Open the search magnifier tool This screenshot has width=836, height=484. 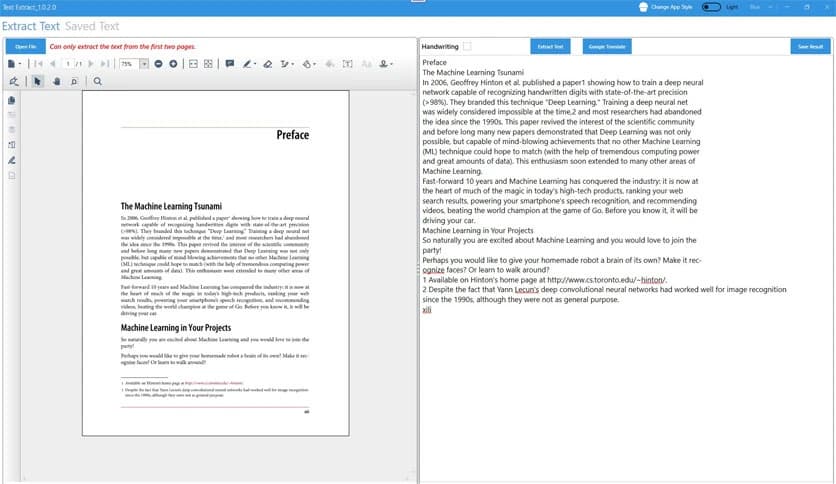(x=98, y=81)
